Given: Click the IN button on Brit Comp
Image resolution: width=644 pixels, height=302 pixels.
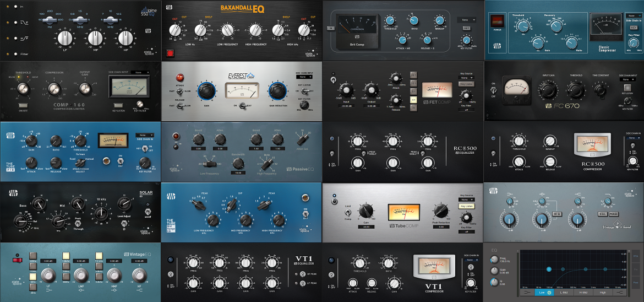Looking at the screenshot, I should (330, 28).
